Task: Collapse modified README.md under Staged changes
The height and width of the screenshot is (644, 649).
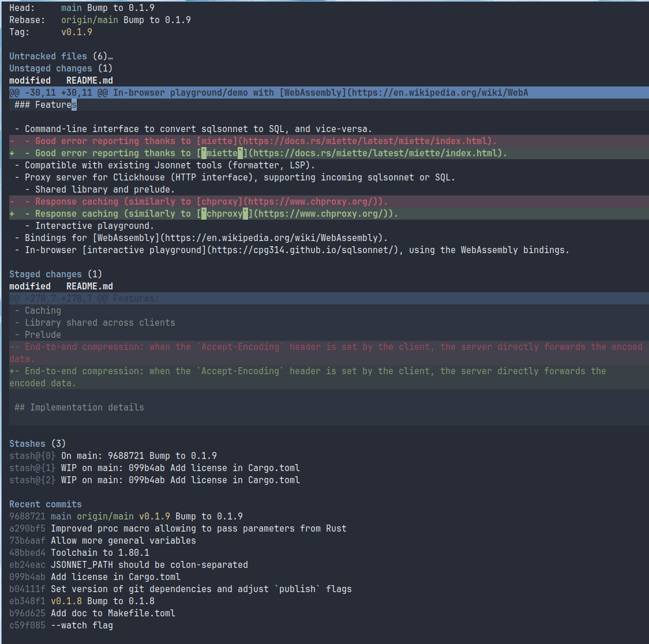Action: click(x=61, y=286)
